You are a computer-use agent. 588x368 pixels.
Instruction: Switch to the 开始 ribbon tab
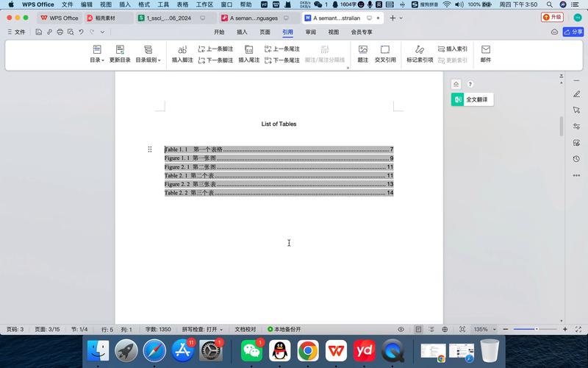(219, 32)
